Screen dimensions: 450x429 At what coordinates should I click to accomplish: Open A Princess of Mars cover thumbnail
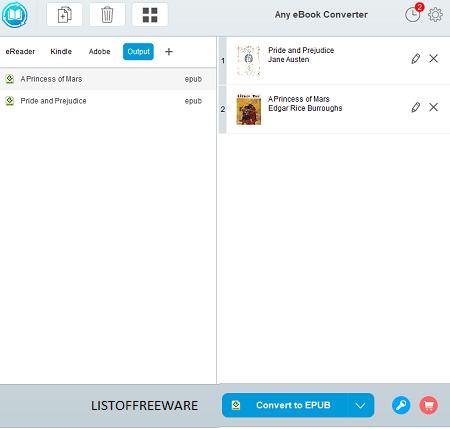249,109
